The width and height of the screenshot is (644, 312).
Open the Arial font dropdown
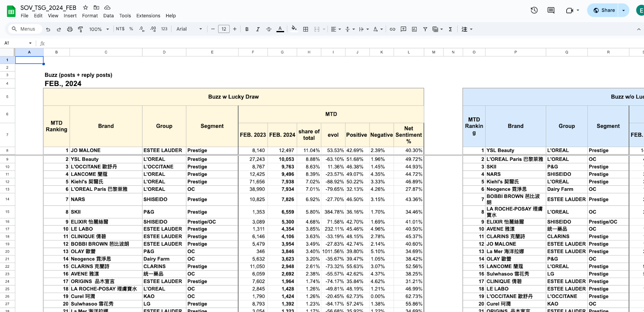point(189,29)
